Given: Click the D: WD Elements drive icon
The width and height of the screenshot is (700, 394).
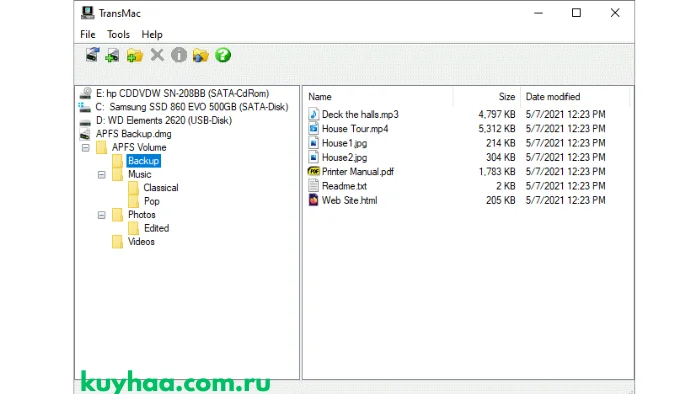Looking at the screenshot, I should [x=85, y=121].
